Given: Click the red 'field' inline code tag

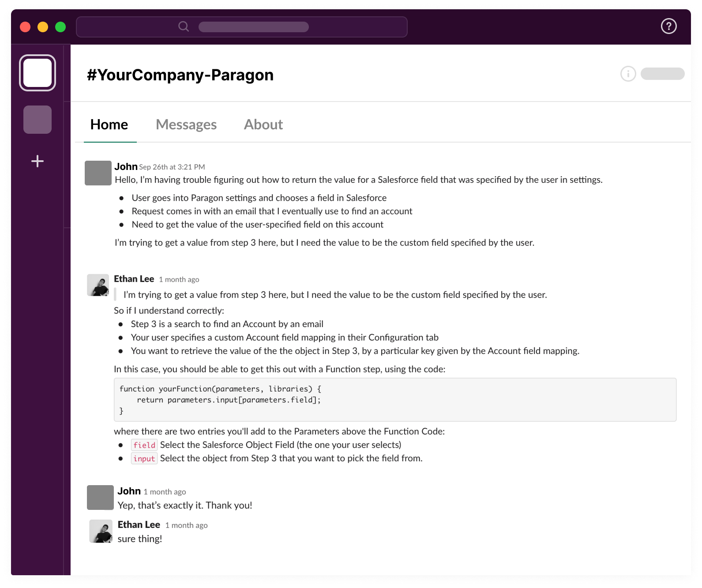Looking at the screenshot, I should pyautogui.click(x=144, y=445).
